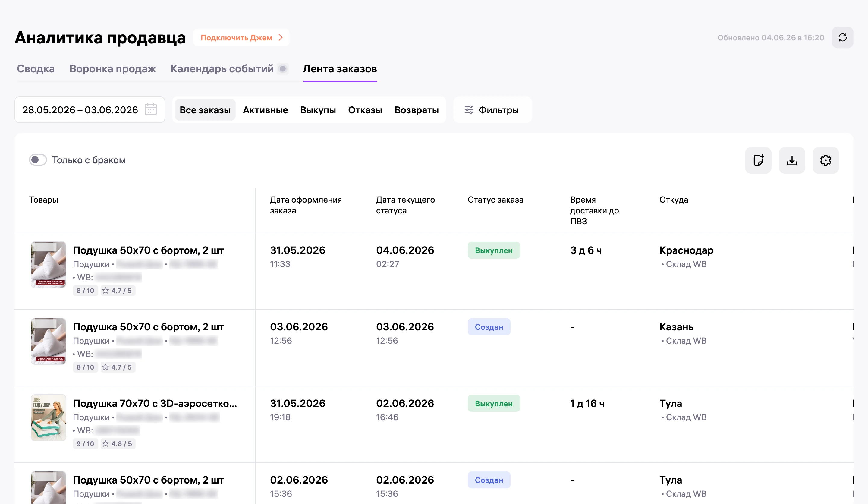Switch to the Воронка продаж tab
Screen dimensions: 868x504
113,68
